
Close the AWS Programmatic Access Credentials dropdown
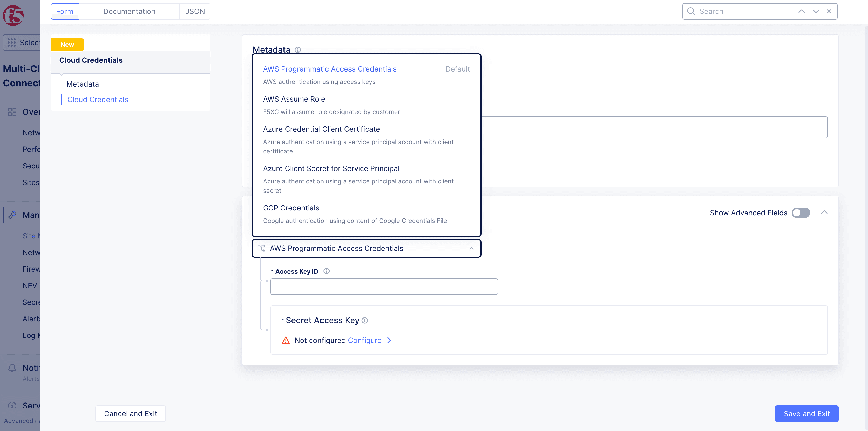pos(471,249)
